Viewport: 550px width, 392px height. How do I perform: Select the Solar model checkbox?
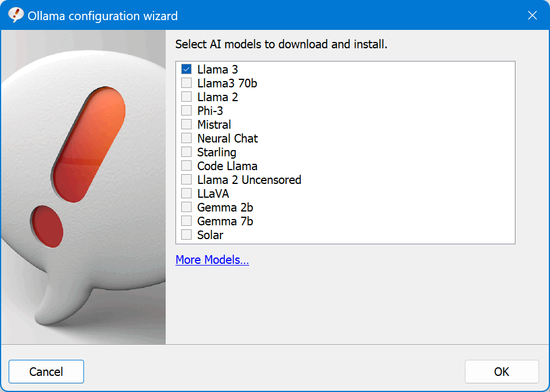point(186,235)
